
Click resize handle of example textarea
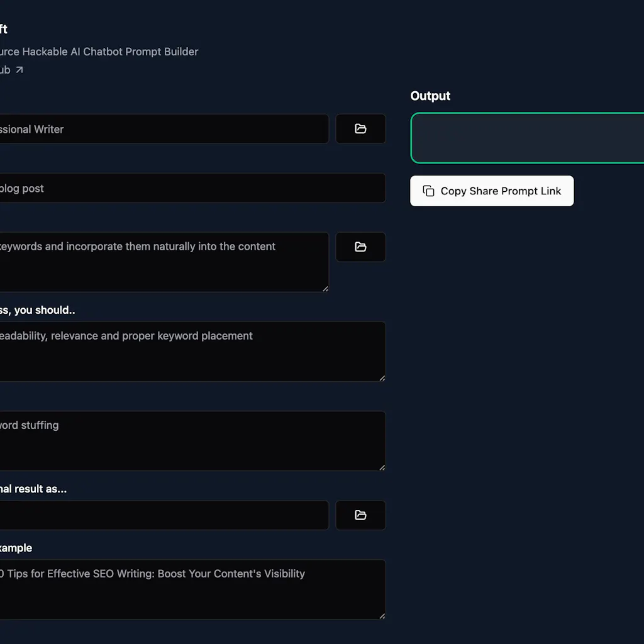click(382, 616)
